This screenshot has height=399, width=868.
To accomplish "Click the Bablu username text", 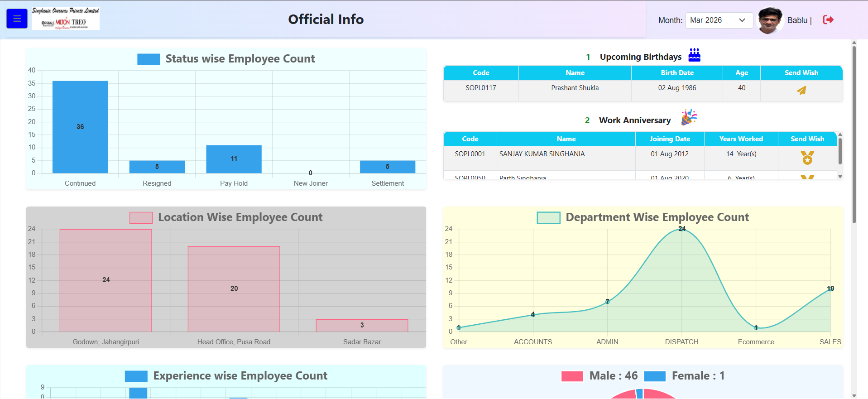I will coord(797,20).
